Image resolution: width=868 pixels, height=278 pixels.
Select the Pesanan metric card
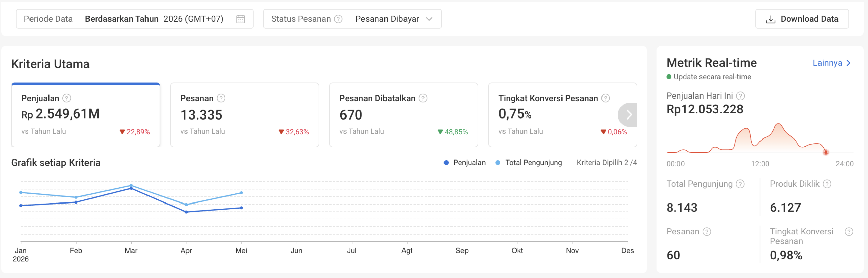pos(244,115)
